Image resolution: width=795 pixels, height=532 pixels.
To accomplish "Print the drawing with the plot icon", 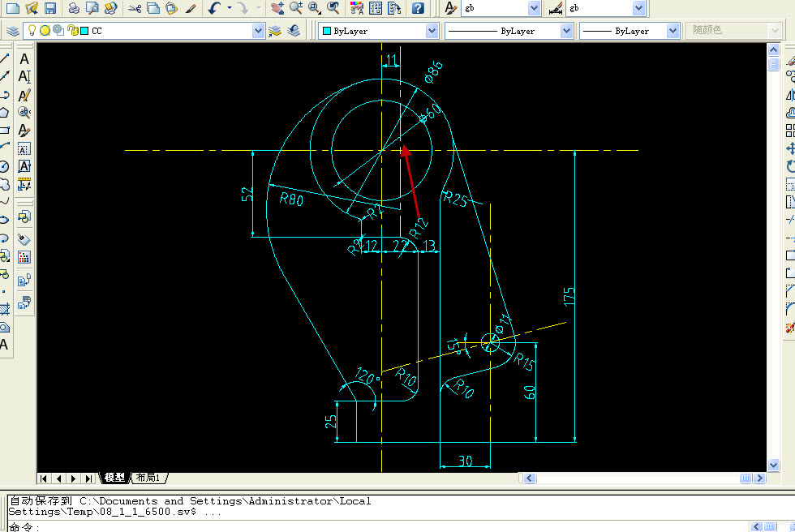I will click(74, 8).
